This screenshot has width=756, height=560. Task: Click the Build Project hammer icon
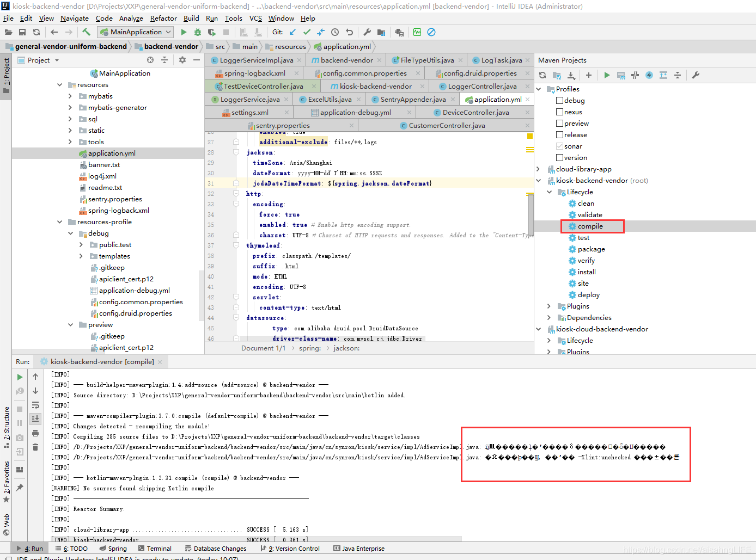coord(86,32)
